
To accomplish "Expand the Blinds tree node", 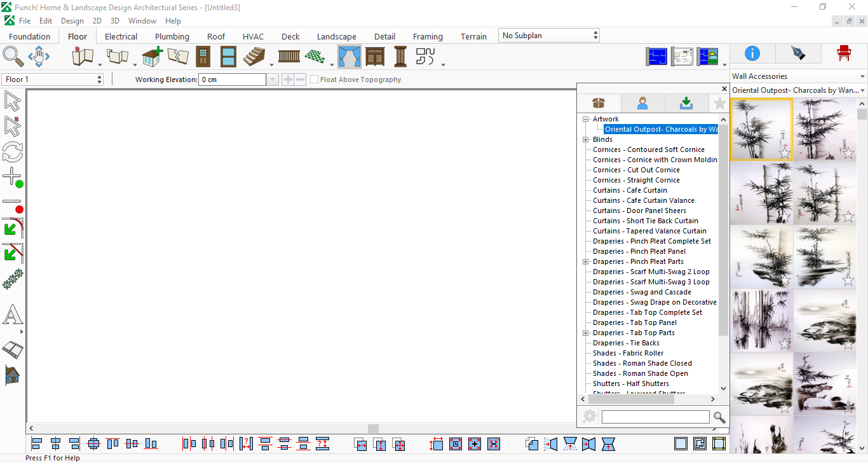I will [x=586, y=139].
